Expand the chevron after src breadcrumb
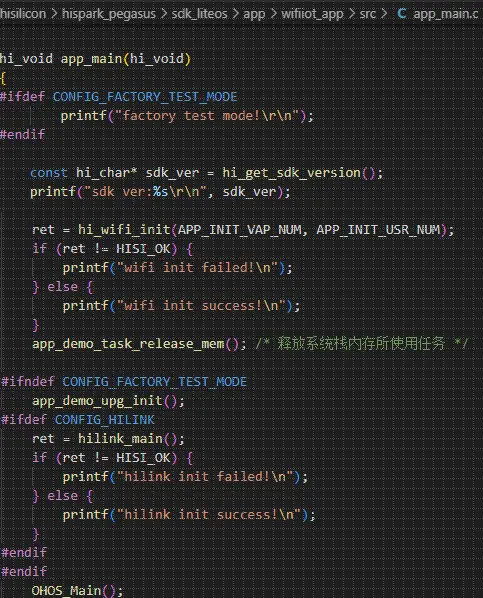Image resolution: width=483 pixels, height=598 pixels. click(x=384, y=14)
